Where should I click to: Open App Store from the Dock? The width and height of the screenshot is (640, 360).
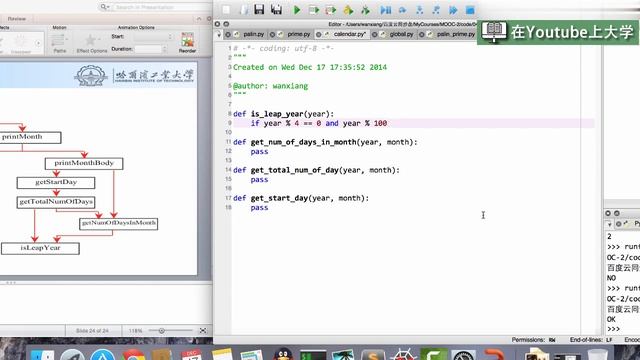pyautogui.click(x=102, y=355)
